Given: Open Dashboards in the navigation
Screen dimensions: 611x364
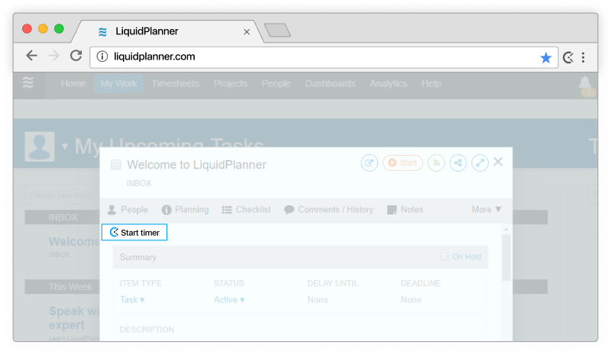Looking at the screenshot, I should (330, 84).
